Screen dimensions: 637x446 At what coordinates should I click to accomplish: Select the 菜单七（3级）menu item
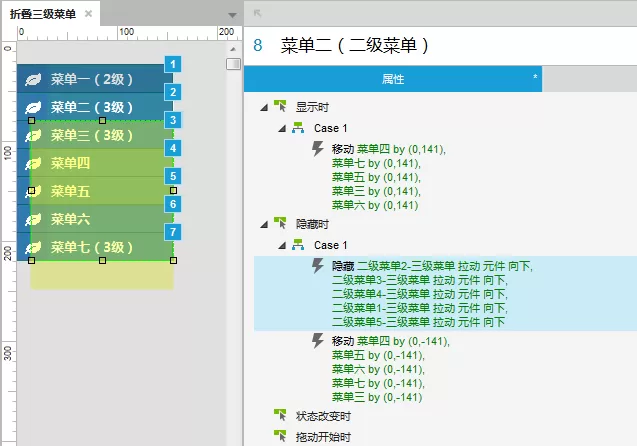95,247
